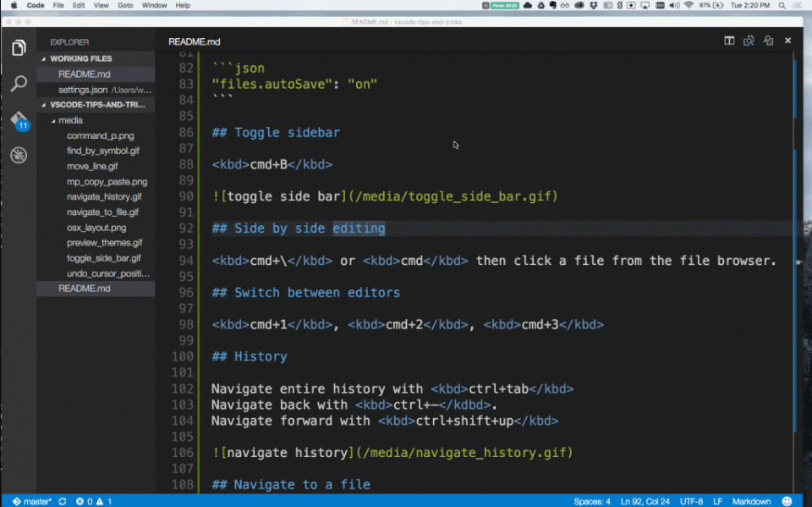Screen dimensions: 812x507
Task: Click the Evernote icon in menu bar
Action: pyautogui.click(x=552, y=5)
